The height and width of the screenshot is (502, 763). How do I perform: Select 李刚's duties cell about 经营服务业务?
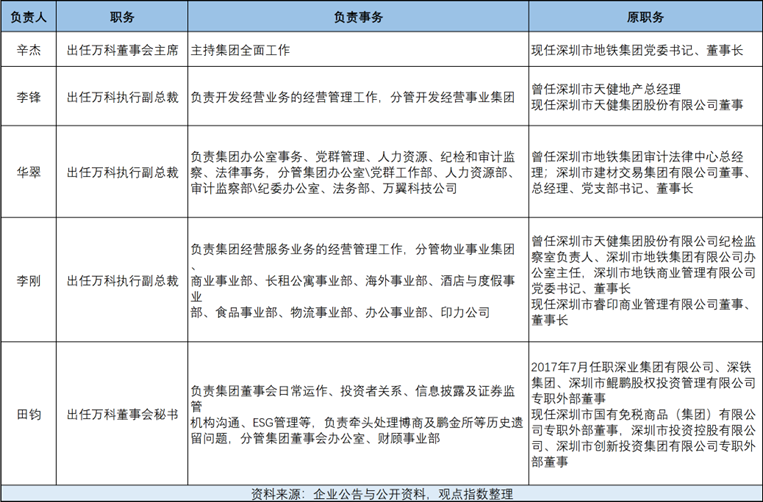[x=358, y=280]
